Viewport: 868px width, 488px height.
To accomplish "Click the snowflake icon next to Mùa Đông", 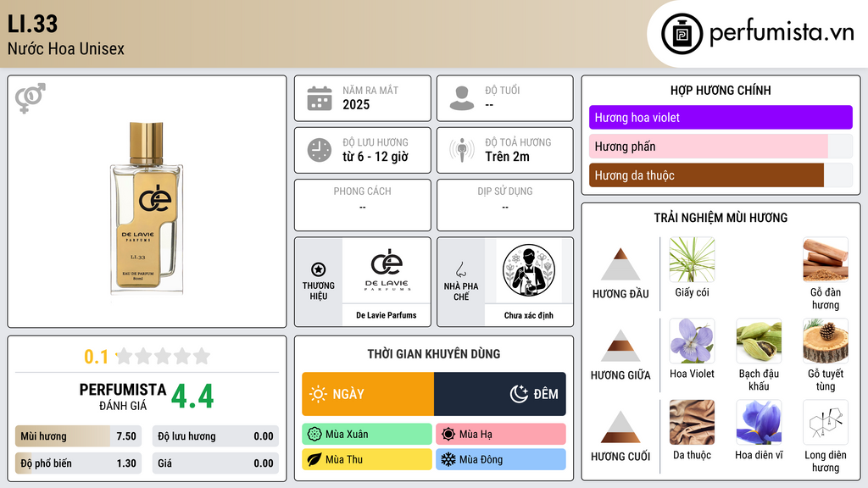I will pyautogui.click(x=448, y=459).
